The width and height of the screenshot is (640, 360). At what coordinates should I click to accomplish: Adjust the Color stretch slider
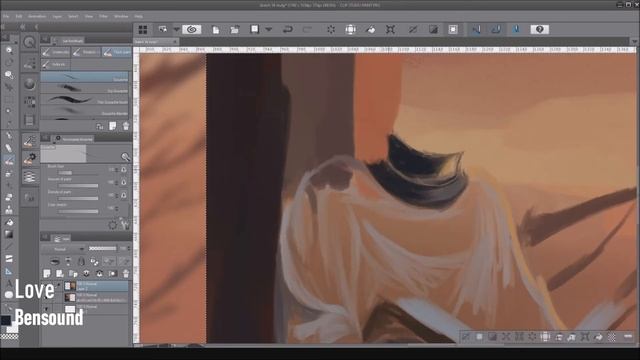[x=78, y=211]
